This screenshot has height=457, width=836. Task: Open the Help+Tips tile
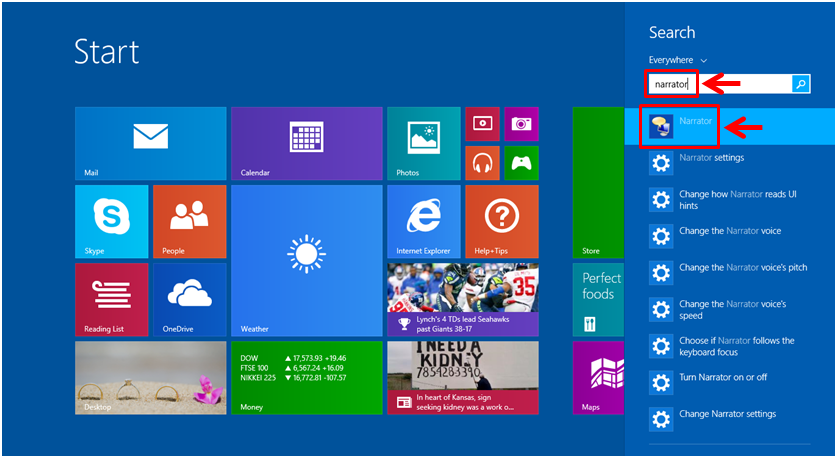coord(502,222)
